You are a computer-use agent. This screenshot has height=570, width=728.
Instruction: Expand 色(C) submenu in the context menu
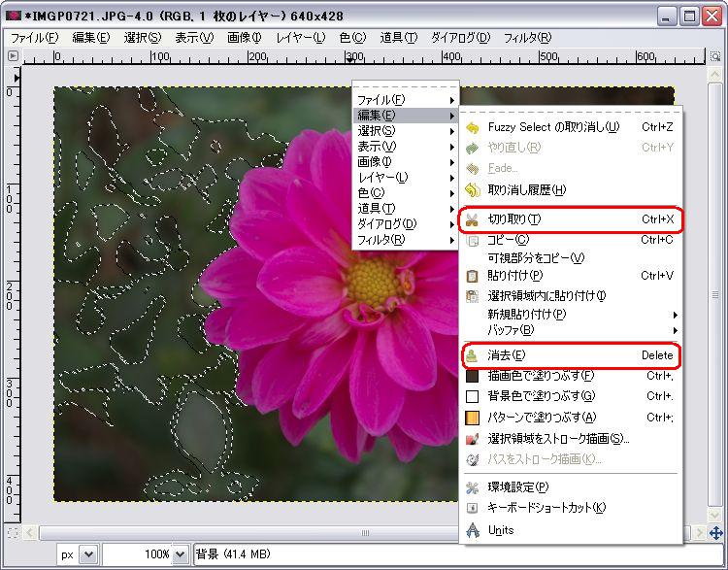[406, 193]
